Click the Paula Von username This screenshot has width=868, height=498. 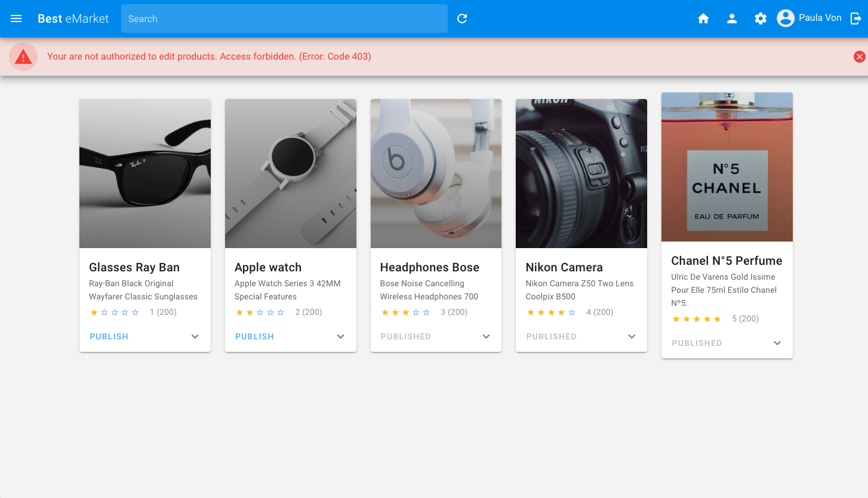820,18
